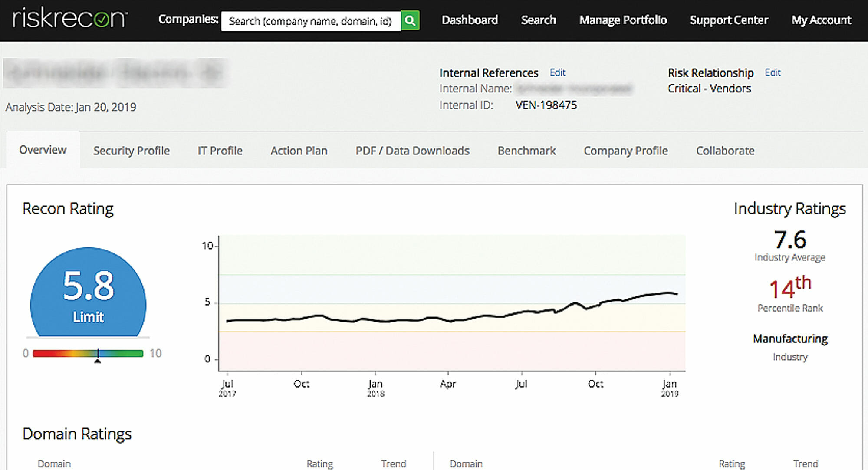This screenshot has height=470, width=868.
Task: Click the blue 5.8 Recon Rating gauge
Action: [88, 293]
